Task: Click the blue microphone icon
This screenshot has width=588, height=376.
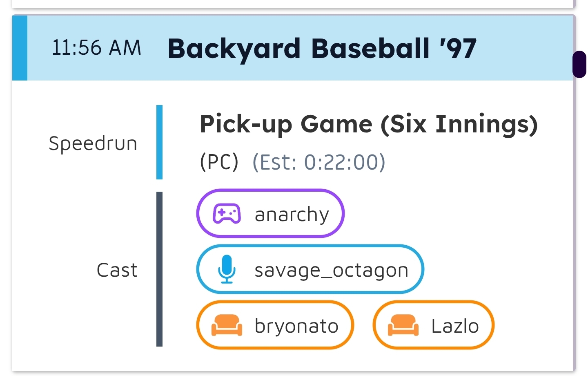Action: coord(227,269)
